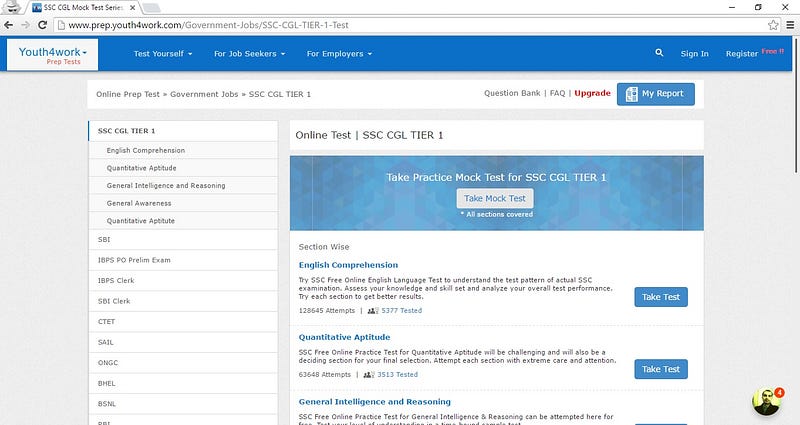Open the Chrome hamburger menu
The image size is (800, 425).
tap(790, 25)
